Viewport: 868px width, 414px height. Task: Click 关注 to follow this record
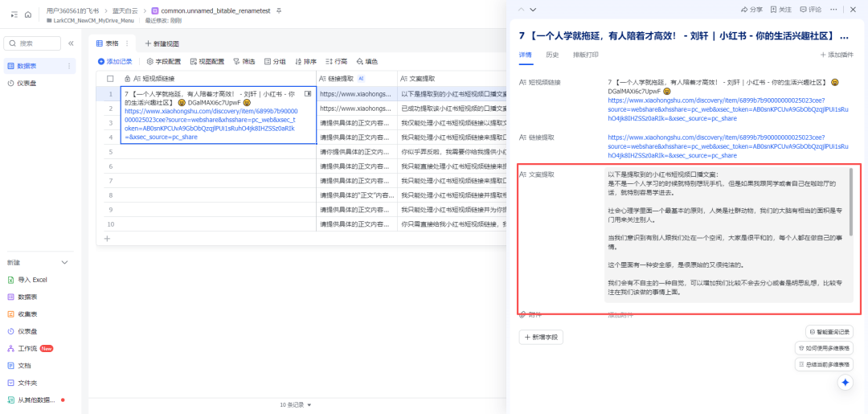[781, 10]
